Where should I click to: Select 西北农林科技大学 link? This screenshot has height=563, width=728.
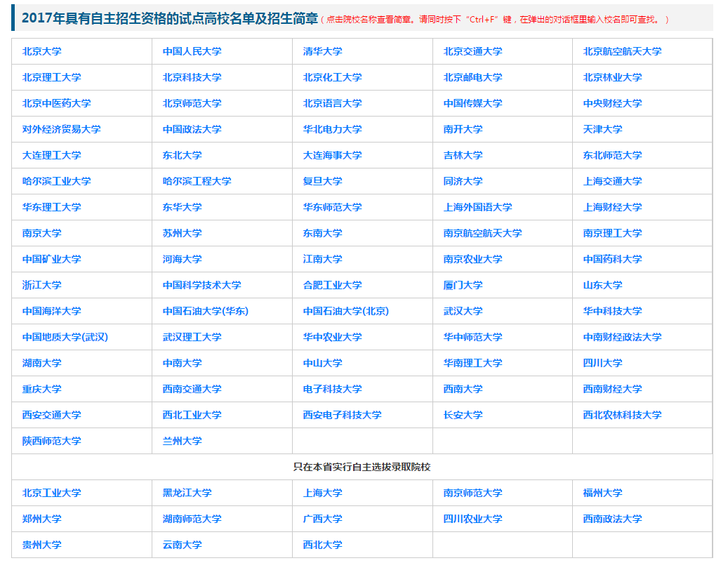click(x=622, y=416)
